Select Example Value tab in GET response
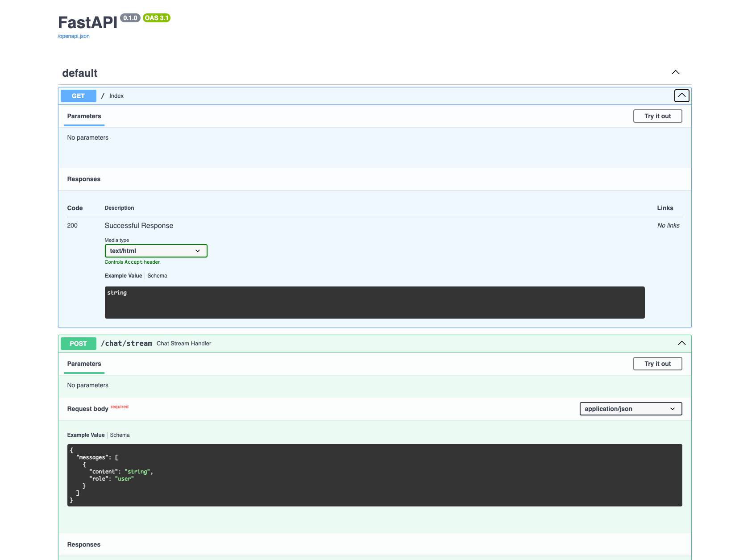The image size is (731, 560). click(x=123, y=276)
